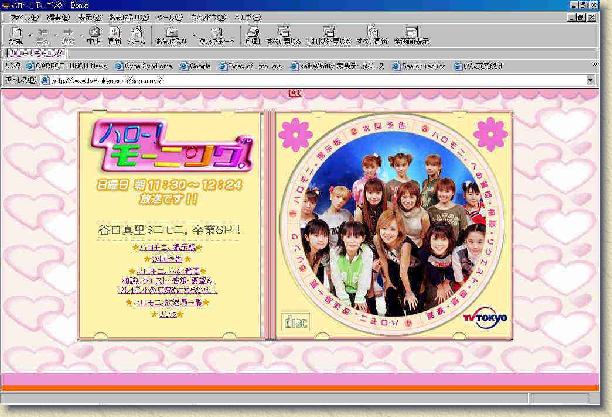
Task: Open the Help (ヘルプ) menu
Action: (x=248, y=17)
